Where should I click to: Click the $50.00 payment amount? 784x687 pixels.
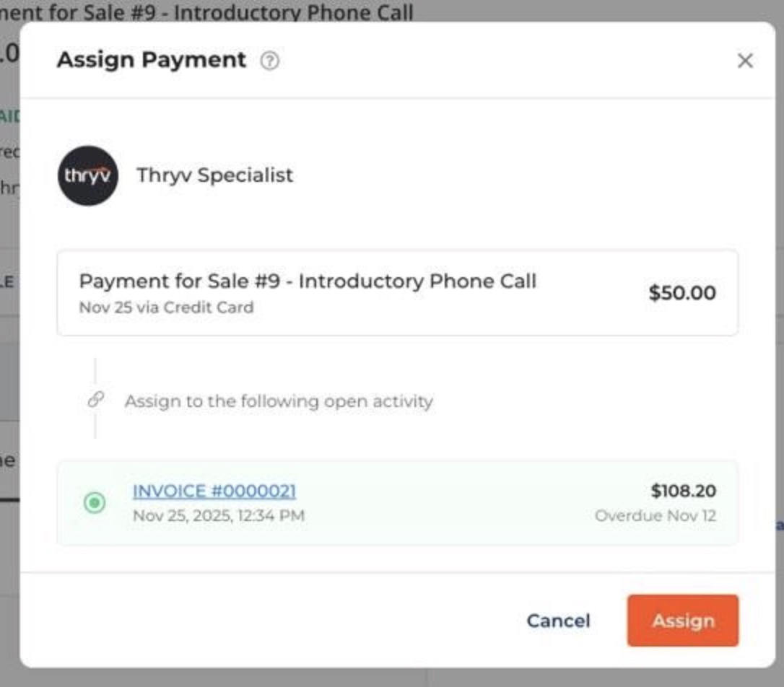(x=681, y=293)
